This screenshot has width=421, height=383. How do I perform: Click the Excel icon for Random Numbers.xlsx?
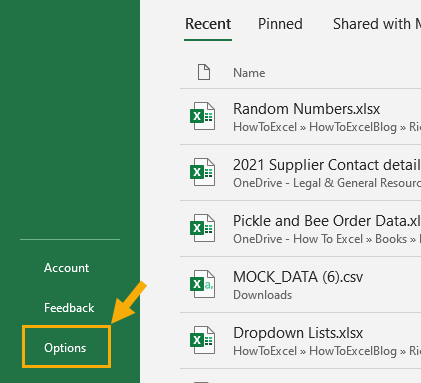pyautogui.click(x=202, y=116)
